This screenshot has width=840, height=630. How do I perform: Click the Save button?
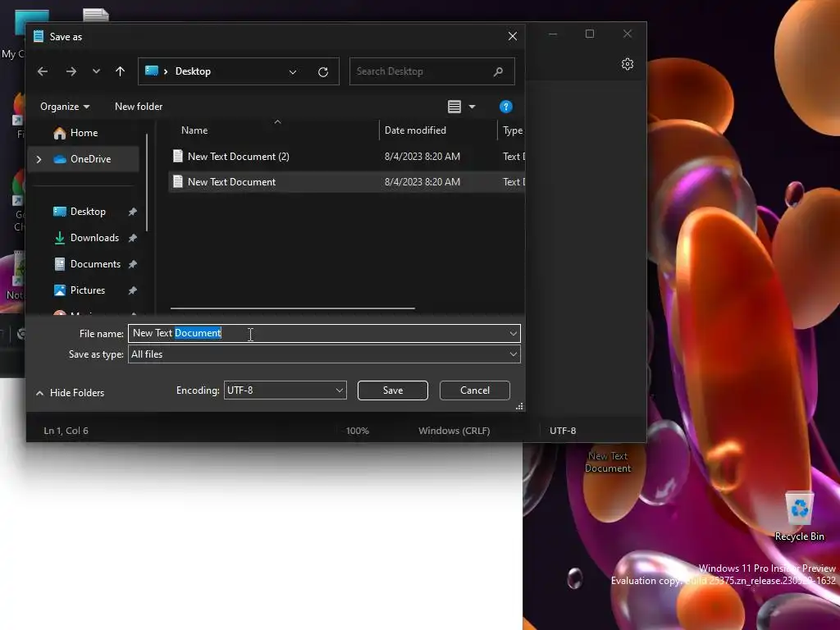(x=393, y=390)
